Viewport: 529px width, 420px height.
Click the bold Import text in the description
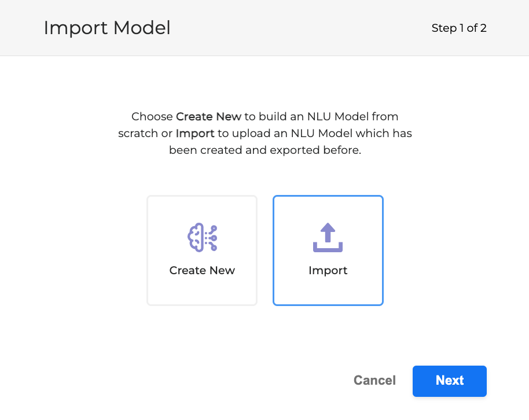[195, 133]
